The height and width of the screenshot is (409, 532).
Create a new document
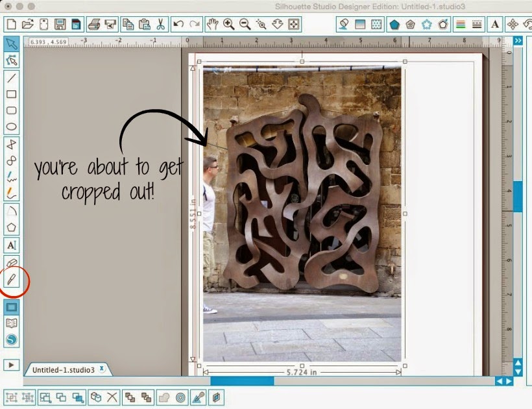[10, 24]
